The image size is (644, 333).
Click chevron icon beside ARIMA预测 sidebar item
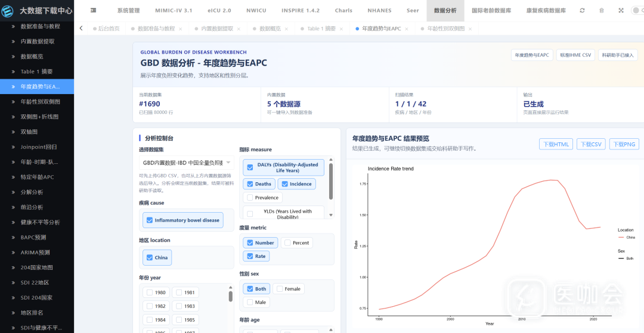point(12,252)
